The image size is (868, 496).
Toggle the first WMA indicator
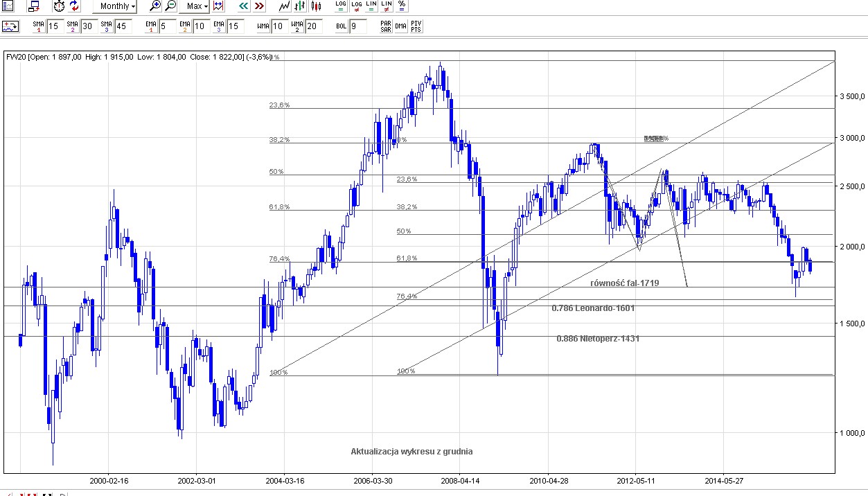tap(263, 26)
